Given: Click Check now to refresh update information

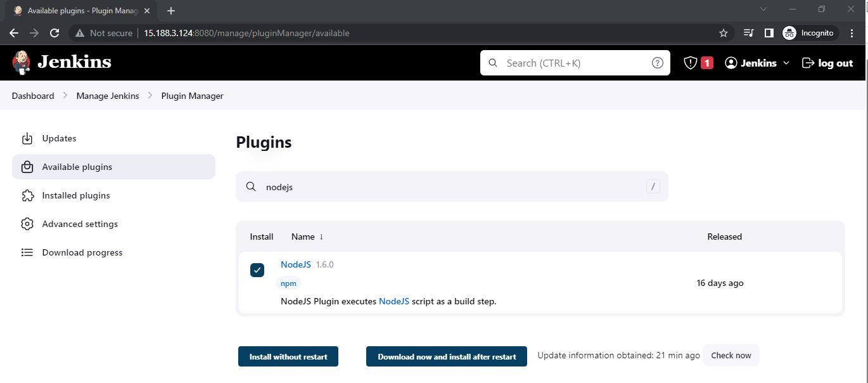Looking at the screenshot, I should point(731,355).
